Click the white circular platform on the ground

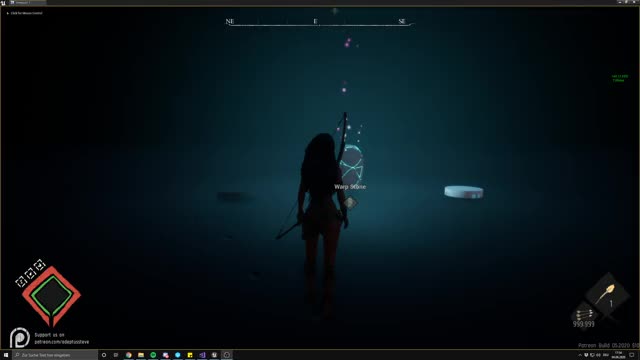click(x=464, y=192)
